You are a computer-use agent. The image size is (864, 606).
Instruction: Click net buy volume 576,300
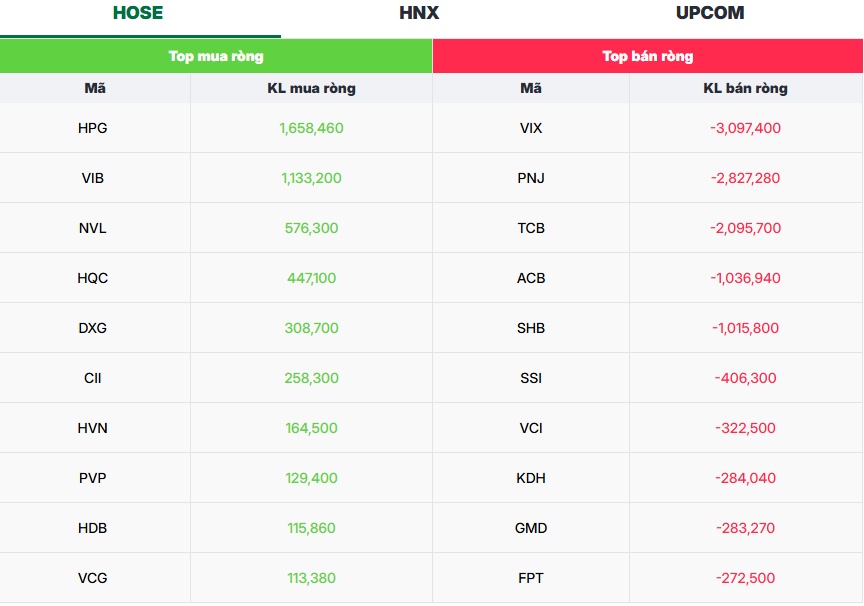pyautogui.click(x=311, y=228)
